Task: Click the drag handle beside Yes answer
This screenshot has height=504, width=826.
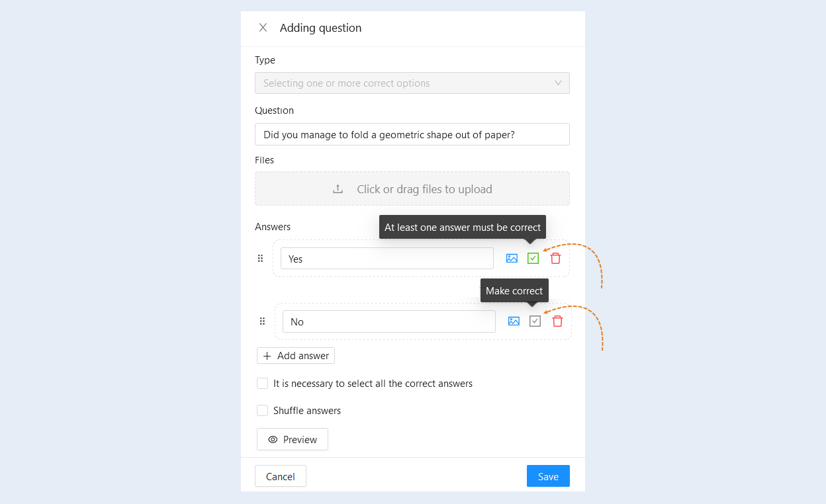Action: tap(260, 259)
